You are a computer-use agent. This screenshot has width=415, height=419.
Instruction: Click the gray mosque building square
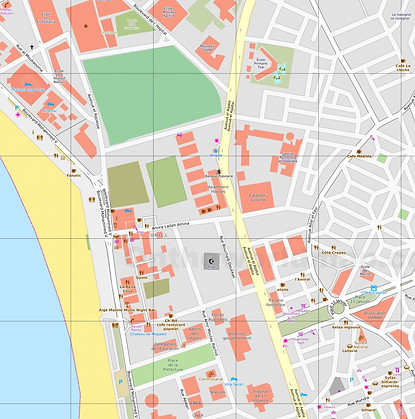tap(212, 261)
